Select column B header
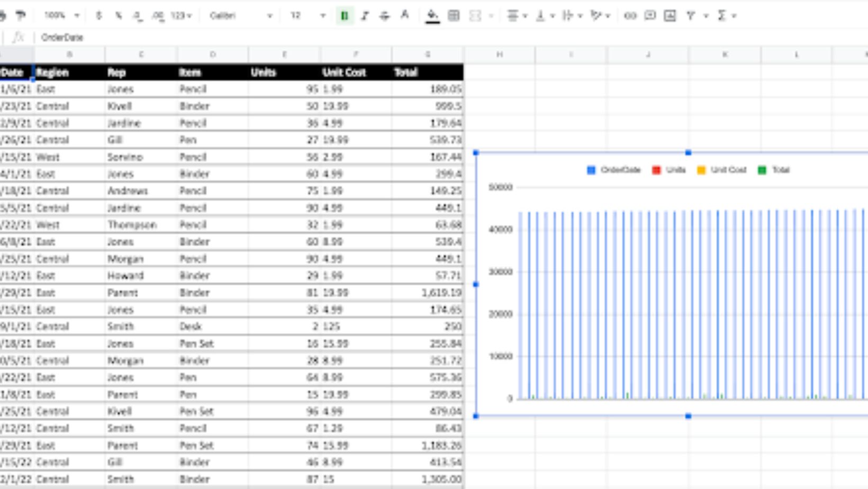This screenshot has width=868, height=489. [70, 55]
